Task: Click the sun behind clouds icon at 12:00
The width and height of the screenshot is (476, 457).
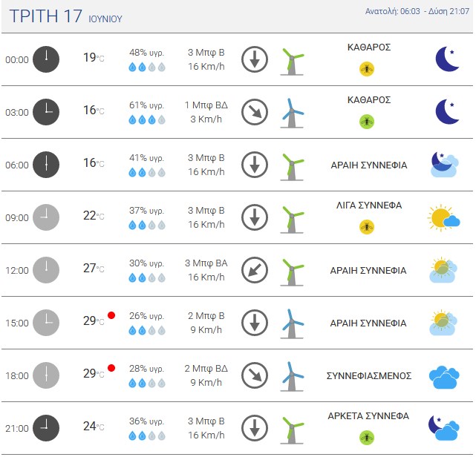Action: pos(443,270)
